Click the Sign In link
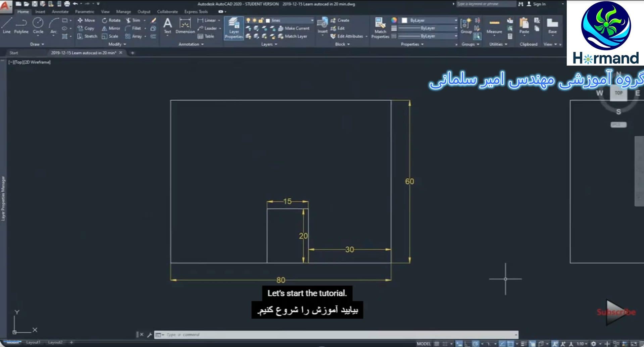This screenshot has width=644, height=347. (539, 4)
